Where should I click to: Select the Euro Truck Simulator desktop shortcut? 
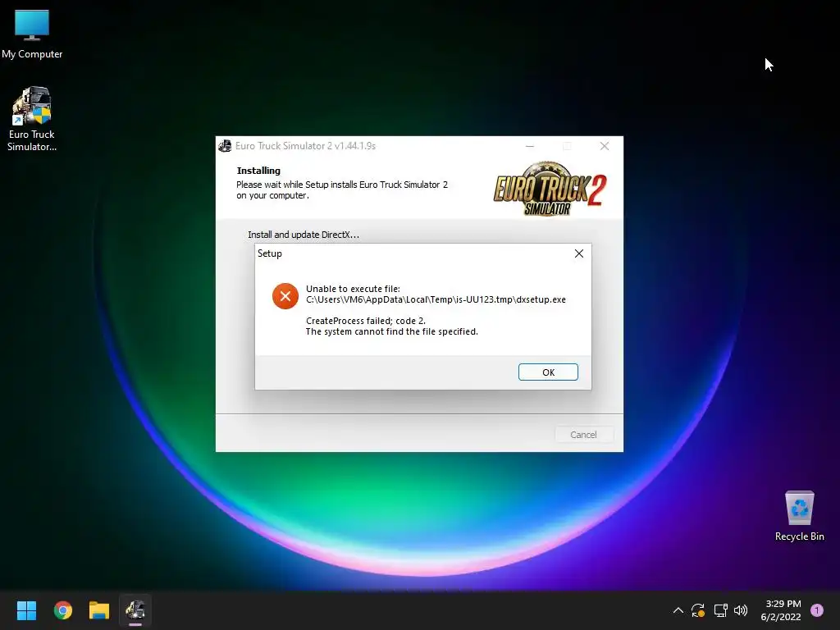[x=32, y=119]
